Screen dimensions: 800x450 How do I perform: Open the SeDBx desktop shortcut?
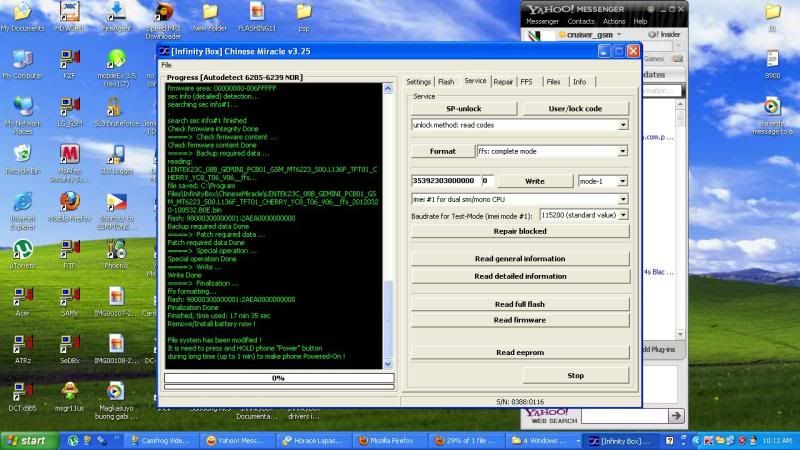coord(69,349)
